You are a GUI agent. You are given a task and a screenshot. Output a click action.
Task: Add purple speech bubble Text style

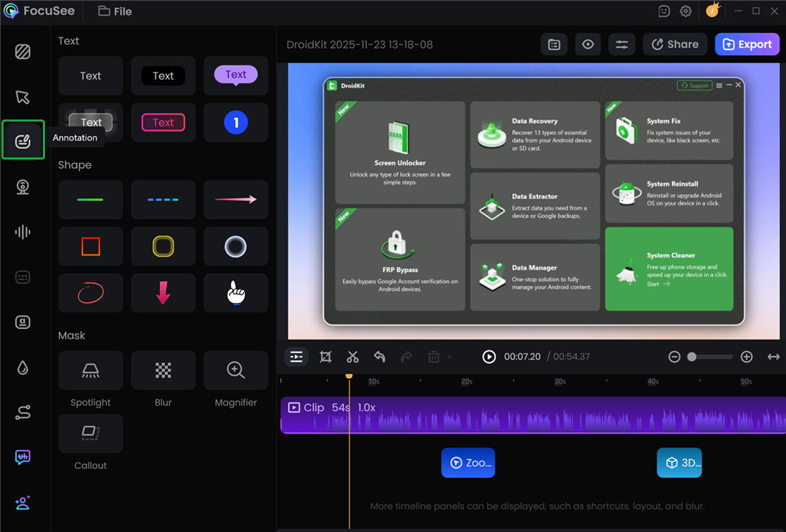[x=236, y=76]
